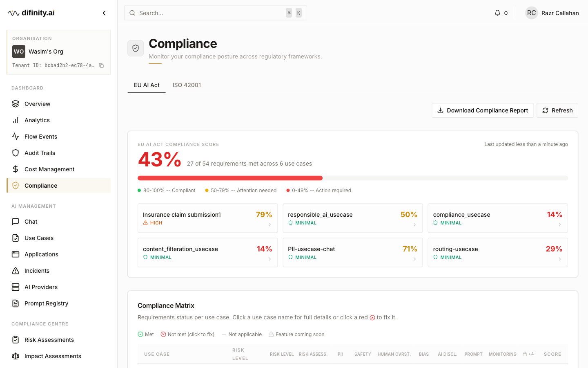Image resolution: width=588 pixels, height=368 pixels.
Task: Click the Prompt Registry document icon
Action: pyautogui.click(x=16, y=303)
